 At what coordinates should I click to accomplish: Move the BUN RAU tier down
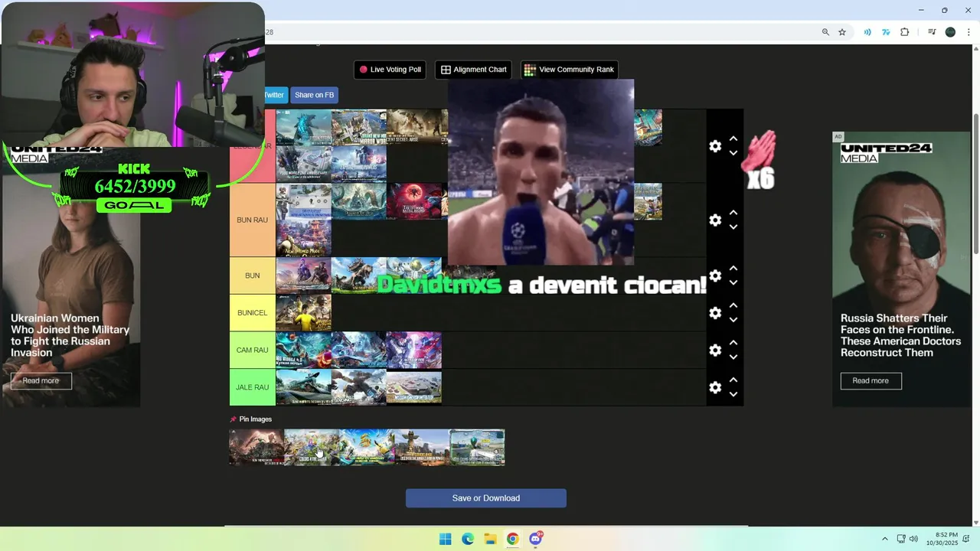(x=733, y=227)
